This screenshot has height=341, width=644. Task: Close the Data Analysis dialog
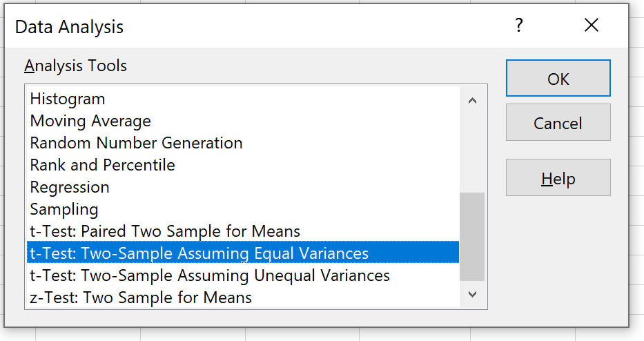(591, 26)
